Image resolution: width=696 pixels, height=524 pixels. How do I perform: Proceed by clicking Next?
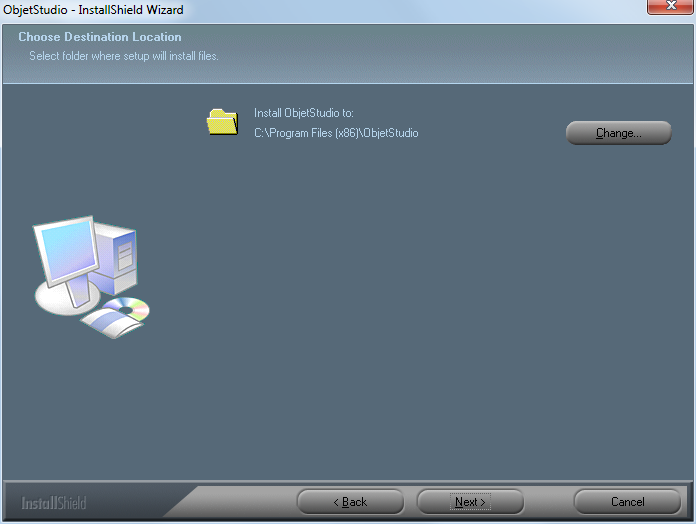(x=470, y=502)
